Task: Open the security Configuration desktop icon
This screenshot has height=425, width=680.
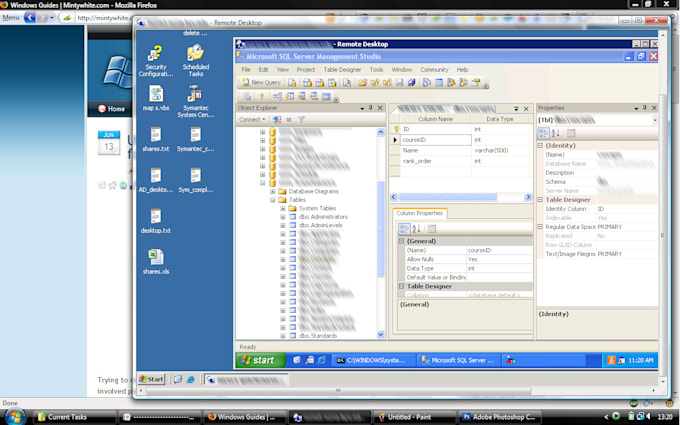Action: coord(155,61)
